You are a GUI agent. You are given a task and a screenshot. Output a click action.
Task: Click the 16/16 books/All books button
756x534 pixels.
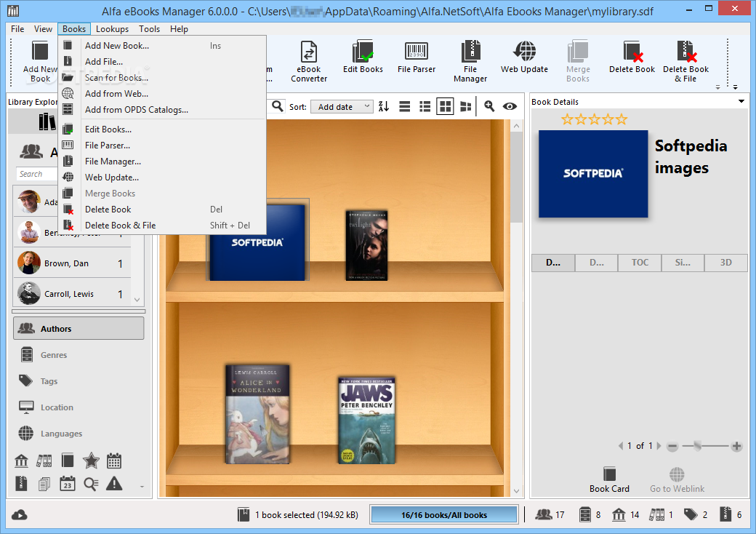coord(443,514)
